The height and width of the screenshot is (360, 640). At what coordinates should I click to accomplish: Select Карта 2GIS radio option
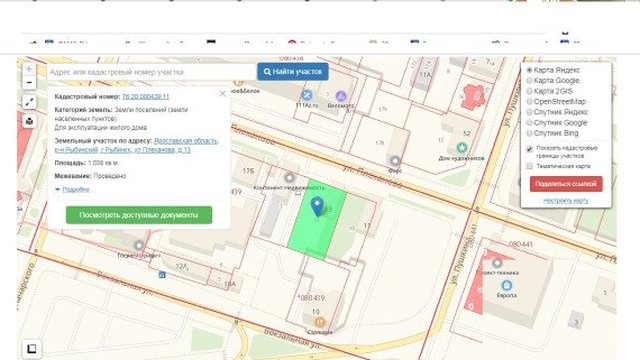pyautogui.click(x=529, y=91)
